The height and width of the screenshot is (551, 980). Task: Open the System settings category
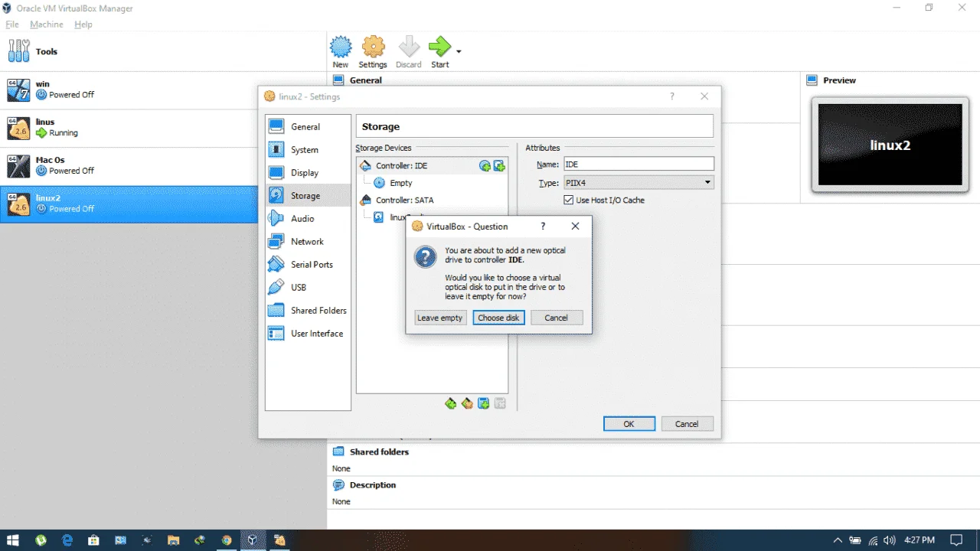click(x=308, y=150)
